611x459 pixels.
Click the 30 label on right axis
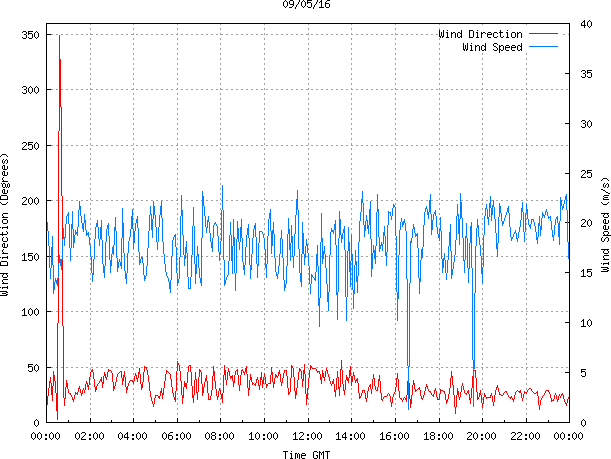pyautogui.click(x=586, y=124)
